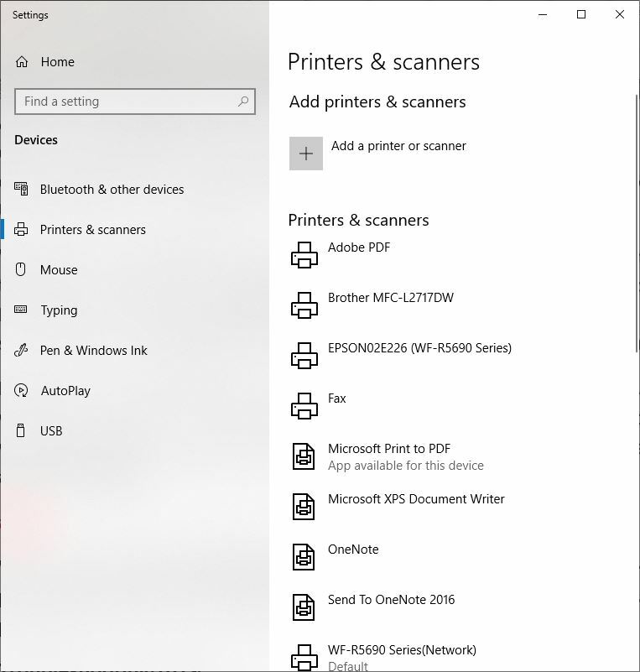Click the Home icon in sidebar
Screen dimensions: 640x672
click(22, 62)
